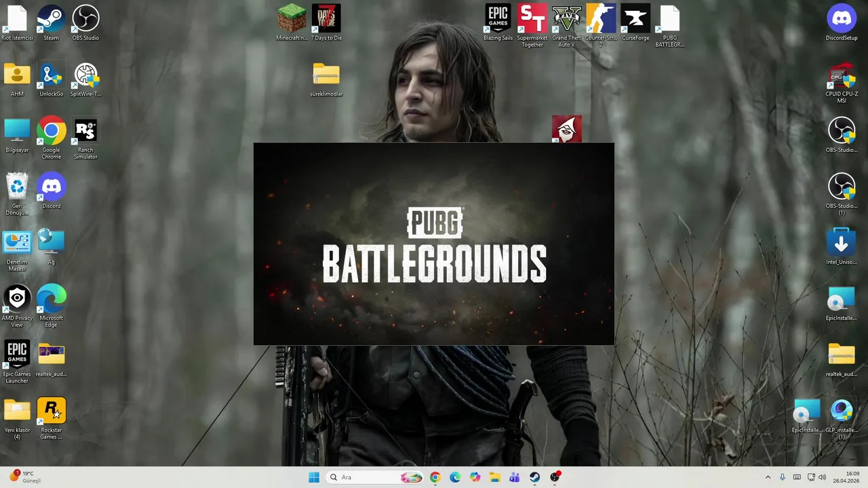This screenshot has height=488, width=868.
Task: Open the Blazing Sails Epic shortcut
Action: click(x=498, y=23)
